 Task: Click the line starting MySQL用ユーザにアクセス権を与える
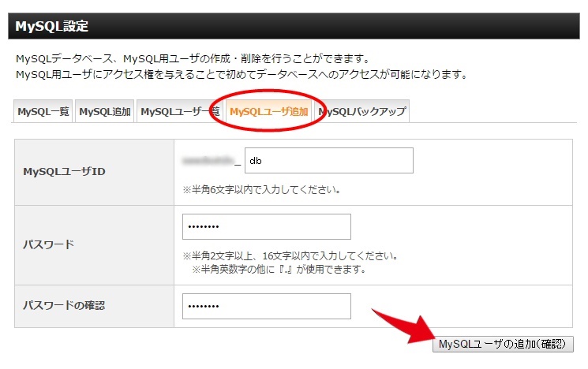(x=242, y=74)
